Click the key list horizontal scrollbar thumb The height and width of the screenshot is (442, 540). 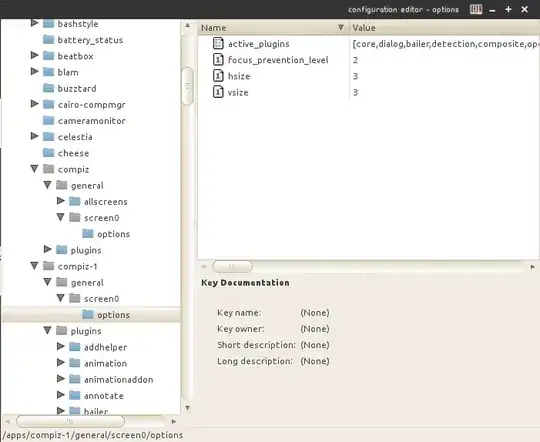point(232,266)
